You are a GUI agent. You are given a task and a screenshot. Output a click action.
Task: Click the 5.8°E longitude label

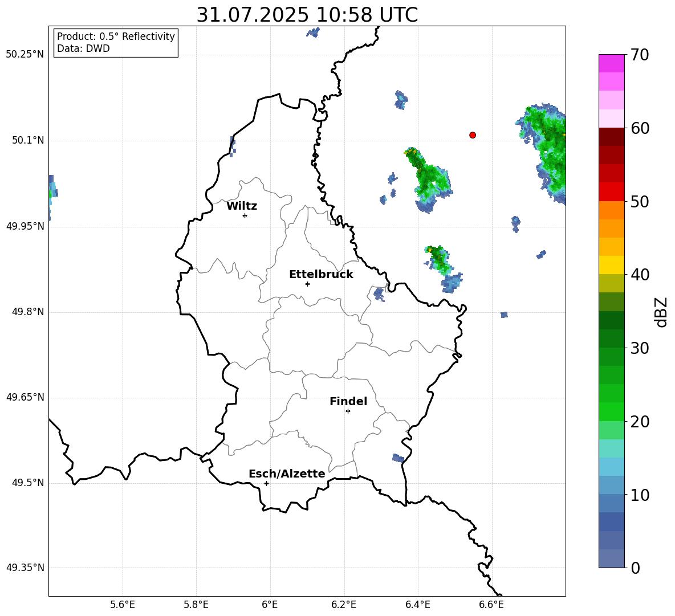pos(196,605)
